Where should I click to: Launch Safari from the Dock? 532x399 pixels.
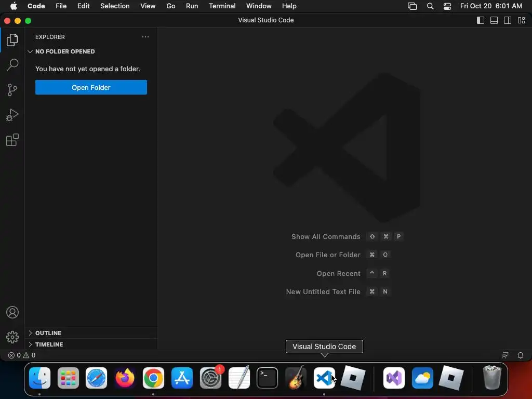pyautogui.click(x=96, y=378)
